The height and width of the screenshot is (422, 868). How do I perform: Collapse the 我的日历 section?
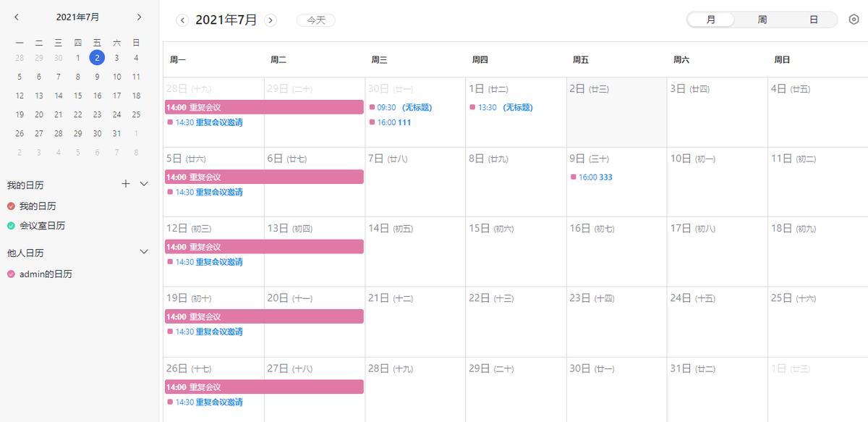[x=144, y=184]
